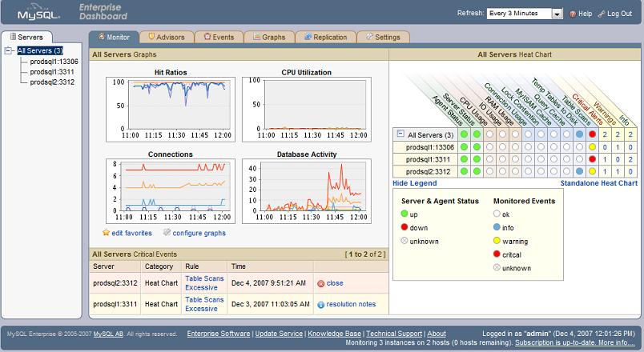Click the Subscription is up-to-date link

574,342
